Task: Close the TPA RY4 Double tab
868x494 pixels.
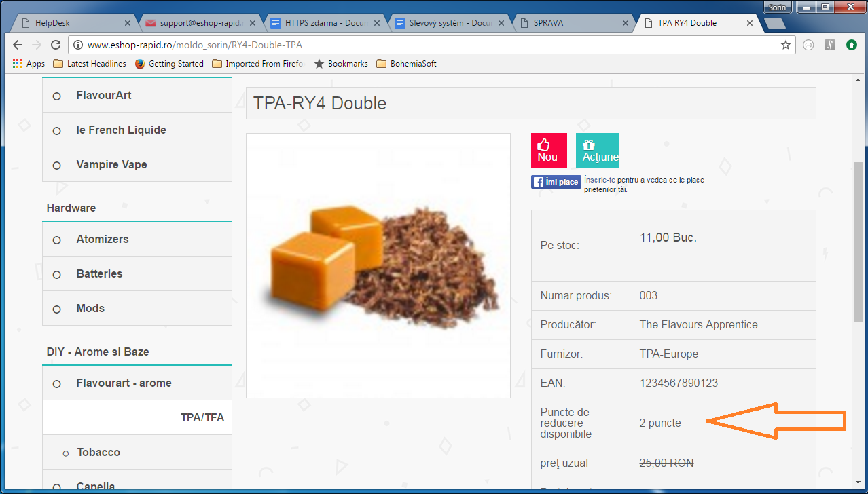Action: coord(750,23)
